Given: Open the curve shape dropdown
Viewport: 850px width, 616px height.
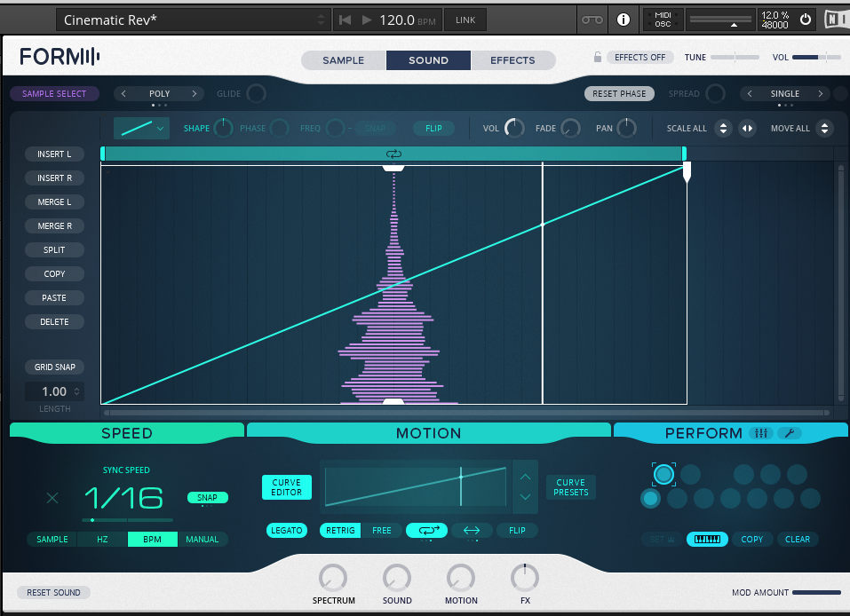Looking at the screenshot, I should [x=141, y=129].
